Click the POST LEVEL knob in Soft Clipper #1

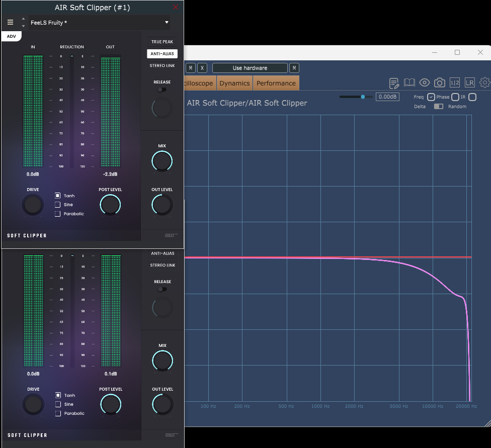[110, 205]
